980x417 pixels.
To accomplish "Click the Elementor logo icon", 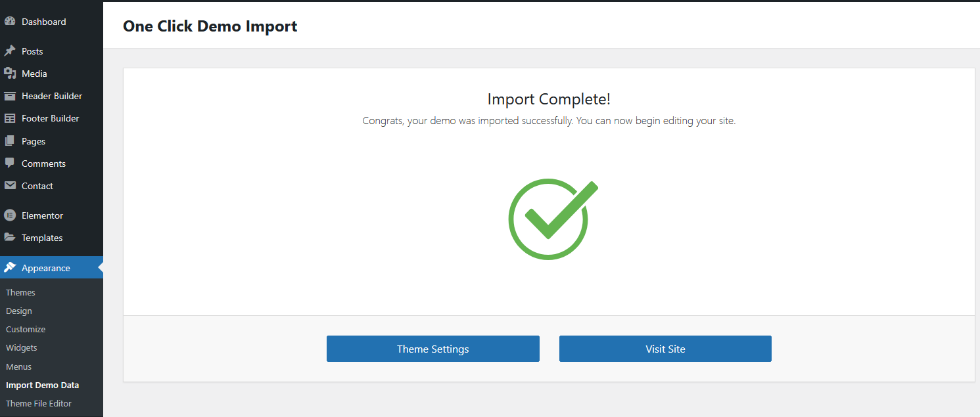I will [10, 215].
